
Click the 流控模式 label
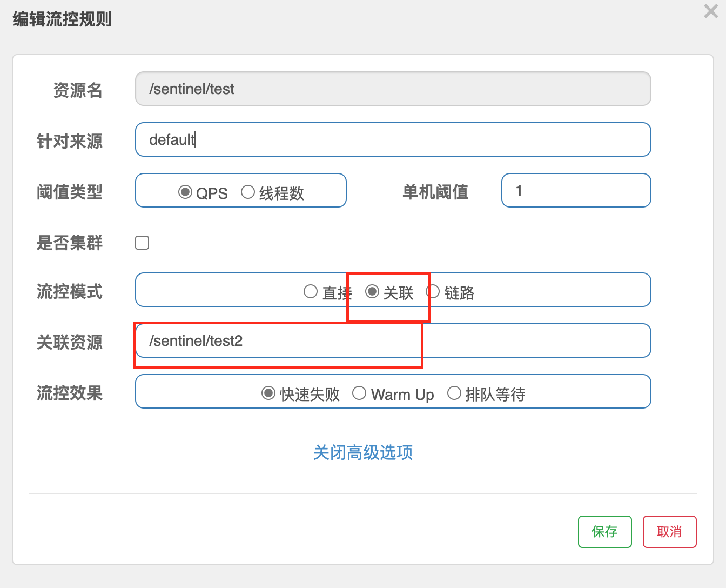tap(70, 292)
